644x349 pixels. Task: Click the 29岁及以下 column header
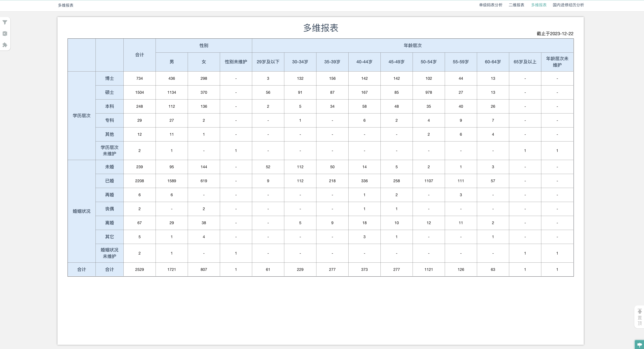pos(268,62)
